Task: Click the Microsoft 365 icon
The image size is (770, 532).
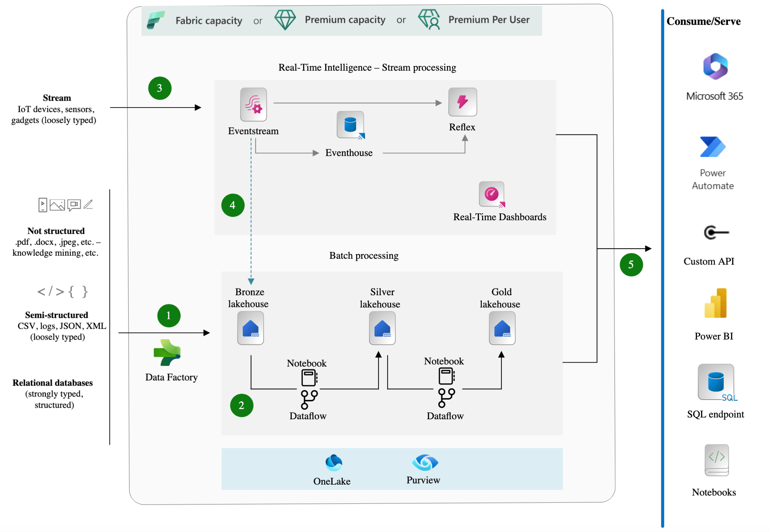Action: [715, 66]
